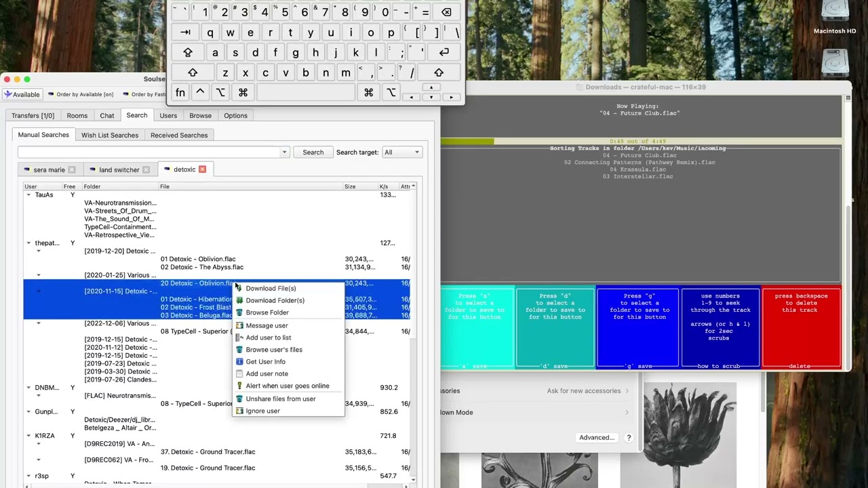This screenshot has height=488, width=868.
Task: Switch to the Transfers [1/0] tab
Action: pyautogui.click(x=33, y=116)
